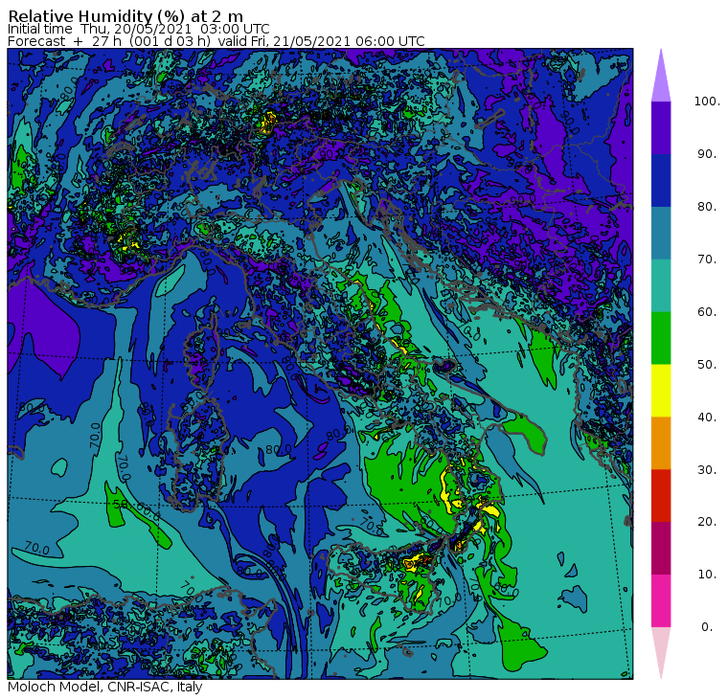The height and width of the screenshot is (700, 728).
Task: Click the 40–50 yellow legend swatch
Action: pyautogui.click(x=661, y=391)
